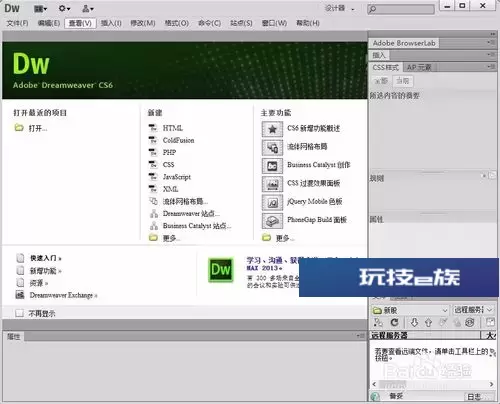Click the PhoneGap Build panel feature icon

click(x=272, y=221)
